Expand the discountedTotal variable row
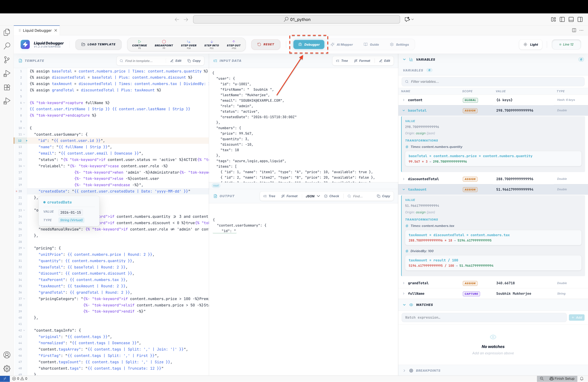This screenshot has height=382, width=588. [x=404, y=179]
